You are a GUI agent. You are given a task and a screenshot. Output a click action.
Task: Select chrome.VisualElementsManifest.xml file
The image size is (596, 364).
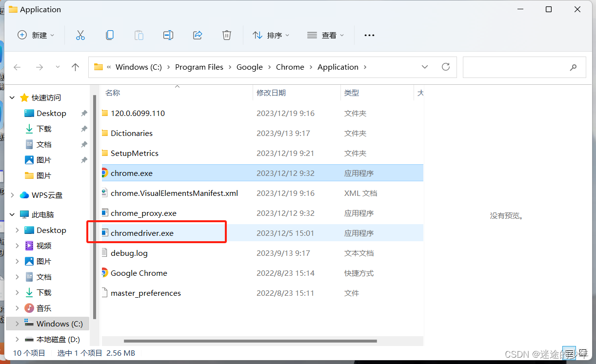pos(262,193)
